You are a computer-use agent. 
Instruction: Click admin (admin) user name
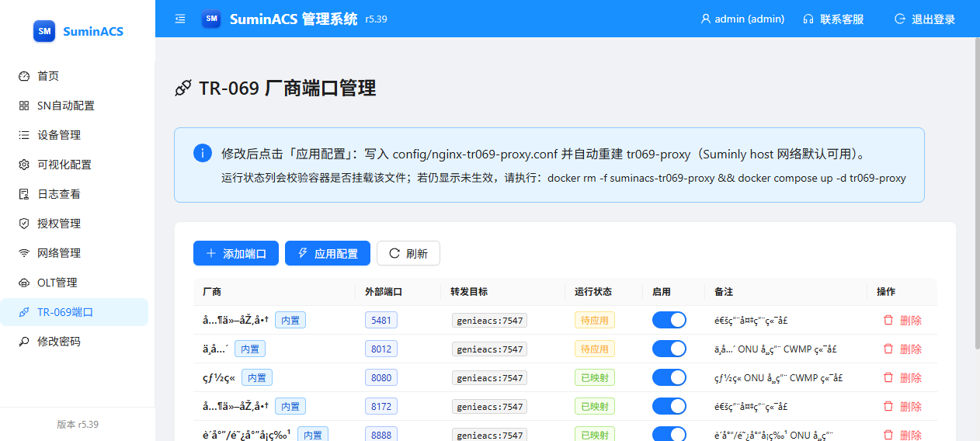click(x=749, y=19)
